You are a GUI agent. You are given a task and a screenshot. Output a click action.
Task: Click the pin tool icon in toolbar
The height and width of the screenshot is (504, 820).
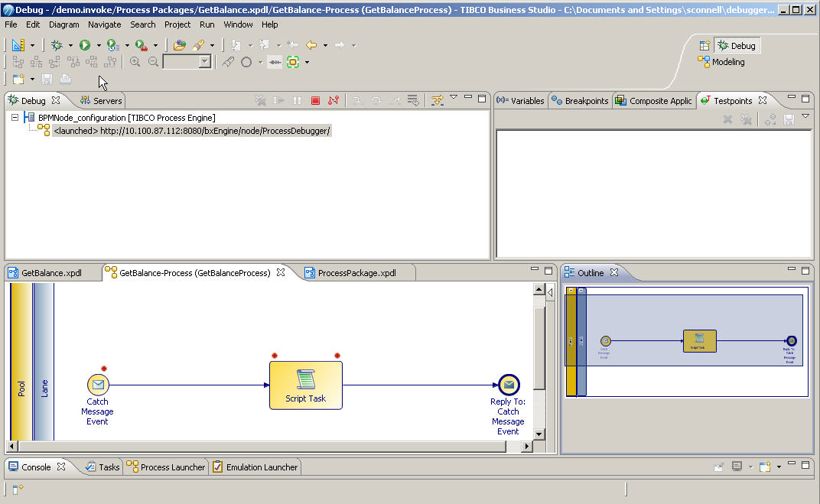(228, 62)
